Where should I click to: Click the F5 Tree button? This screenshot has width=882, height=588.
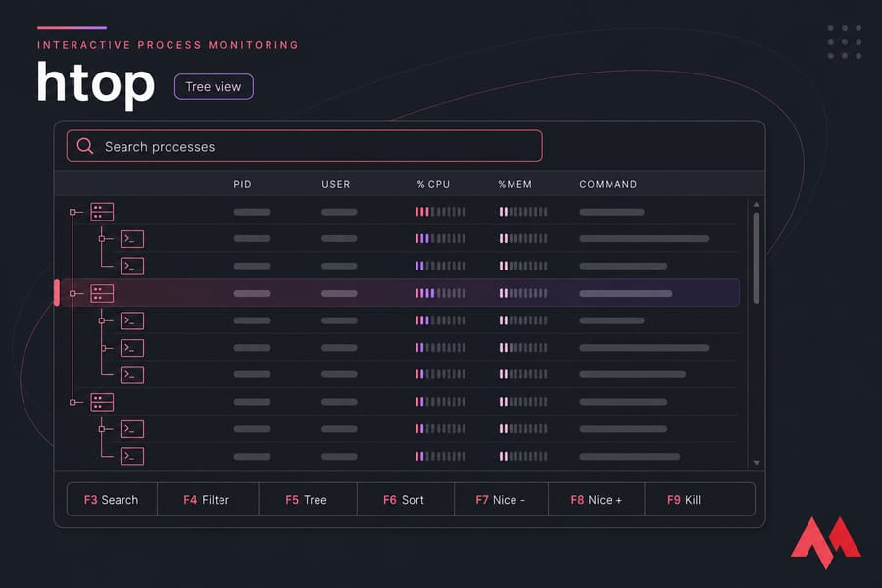tap(307, 500)
